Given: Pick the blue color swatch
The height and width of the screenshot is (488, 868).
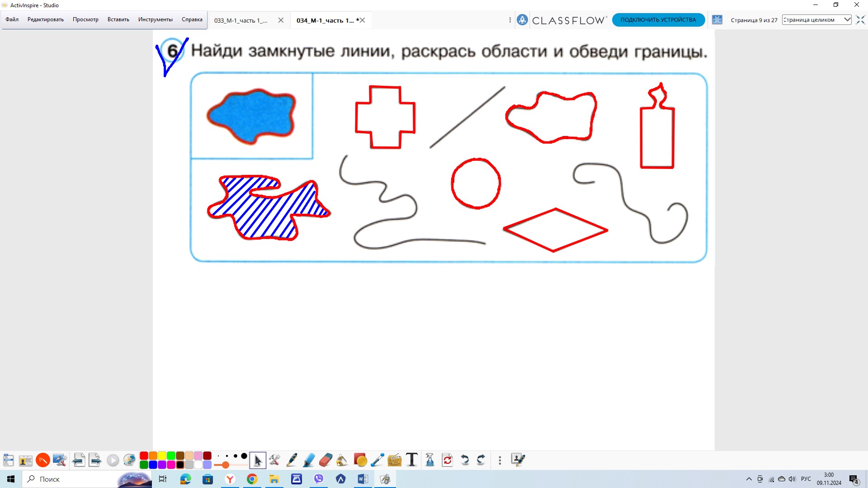Looking at the screenshot, I should pos(153,465).
